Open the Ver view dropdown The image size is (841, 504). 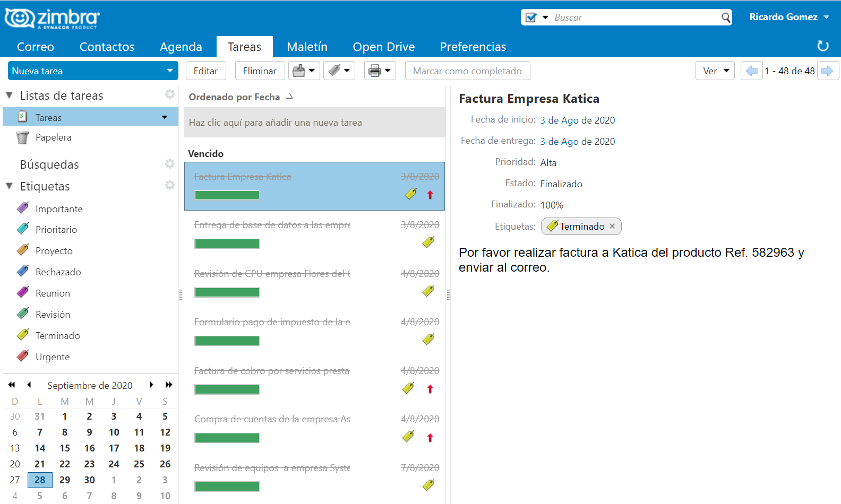715,71
